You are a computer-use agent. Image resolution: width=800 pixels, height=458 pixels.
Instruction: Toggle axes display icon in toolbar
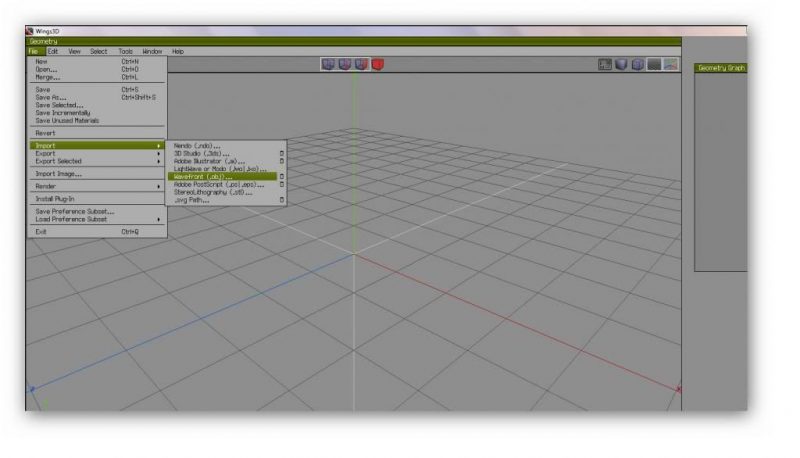(x=670, y=65)
